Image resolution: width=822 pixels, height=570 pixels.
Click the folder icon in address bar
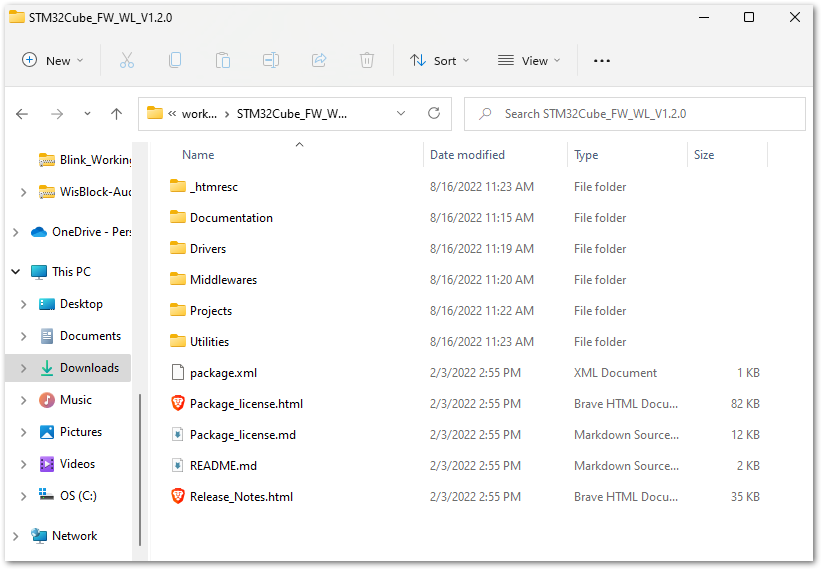[155, 113]
